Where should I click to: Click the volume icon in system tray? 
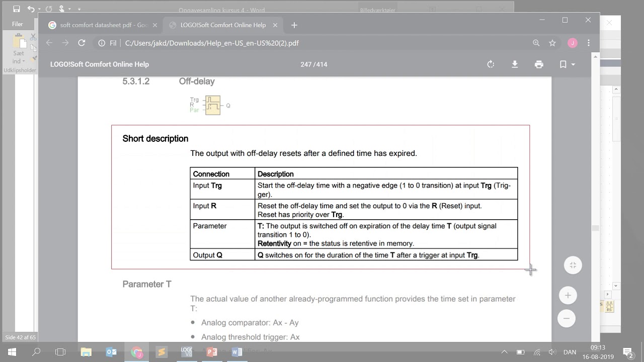[x=552, y=352]
